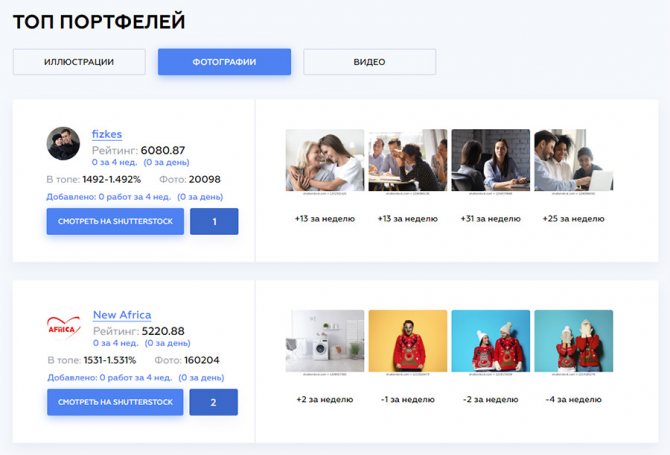The height and width of the screenshot is (455, 670).
Task: Switch to the ИЛЛЮСТРАЦИИ tab
Action: click(79, 62)
